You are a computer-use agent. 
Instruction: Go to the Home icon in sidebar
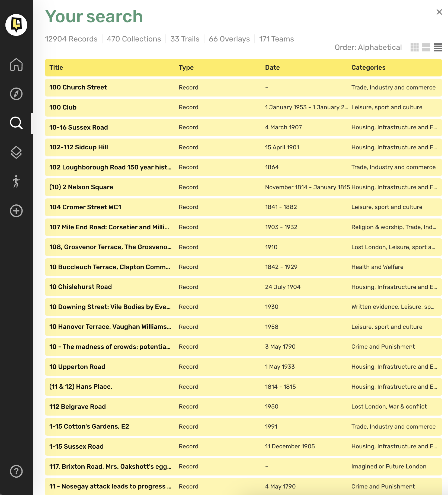[16, 65]
